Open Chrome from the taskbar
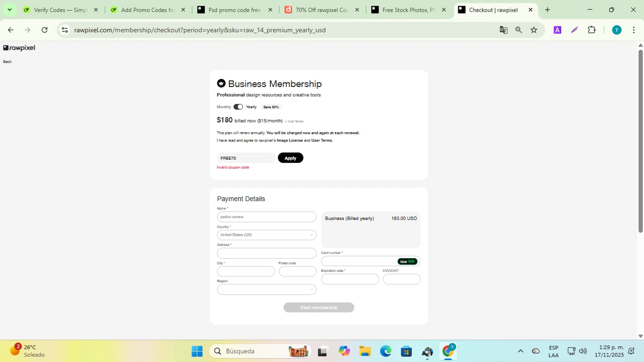The image size is (644, 362). (448, 351)
